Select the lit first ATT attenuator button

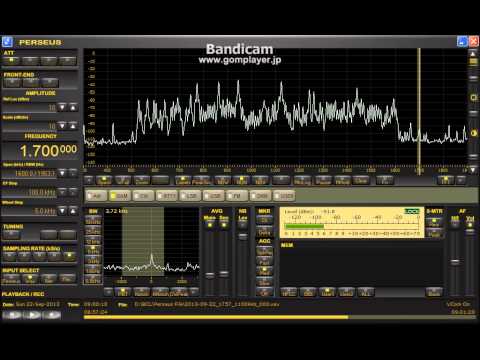(12, 60)
